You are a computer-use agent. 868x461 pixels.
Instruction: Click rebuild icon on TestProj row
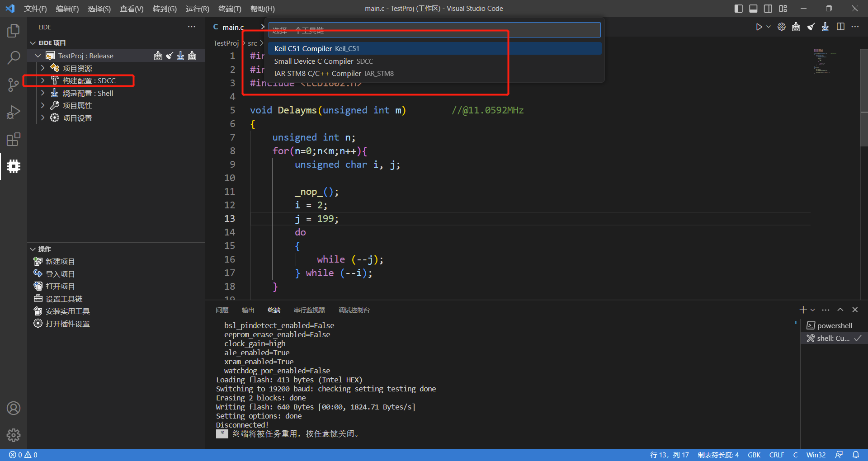(x=192, y=56)
